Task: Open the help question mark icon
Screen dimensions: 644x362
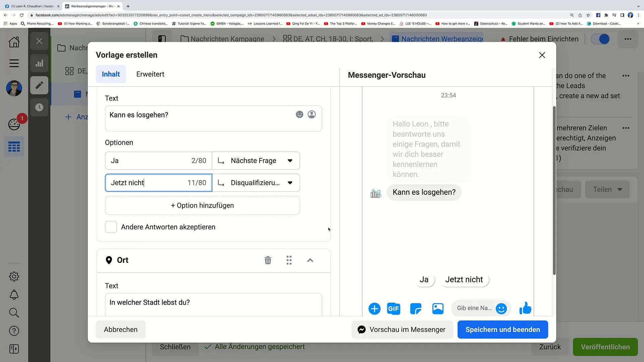Action: pos(14,331)
